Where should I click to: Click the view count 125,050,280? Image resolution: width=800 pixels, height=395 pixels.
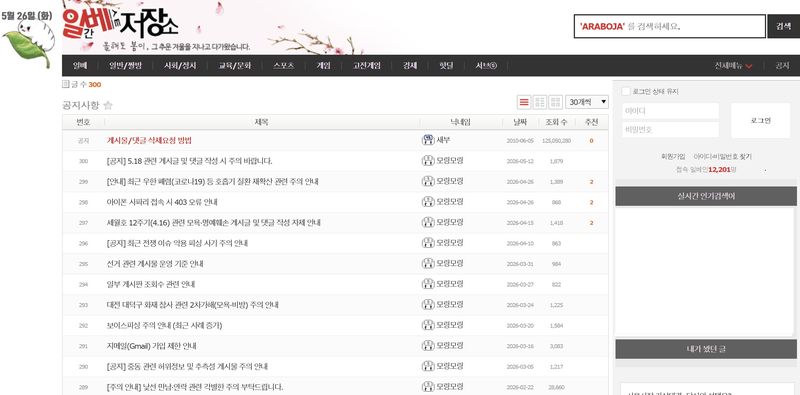tap(556, 140)
